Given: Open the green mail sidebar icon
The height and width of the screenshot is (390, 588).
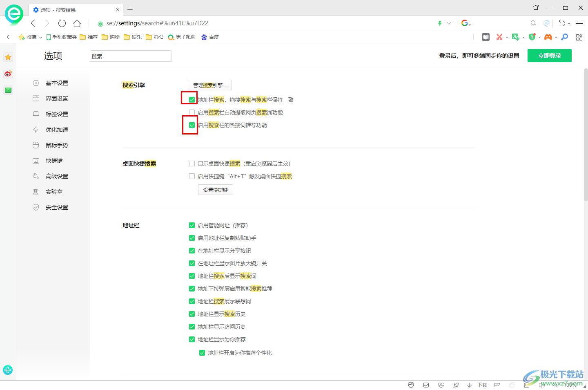Looking at the screenshot, I should (x=8, y=90).
